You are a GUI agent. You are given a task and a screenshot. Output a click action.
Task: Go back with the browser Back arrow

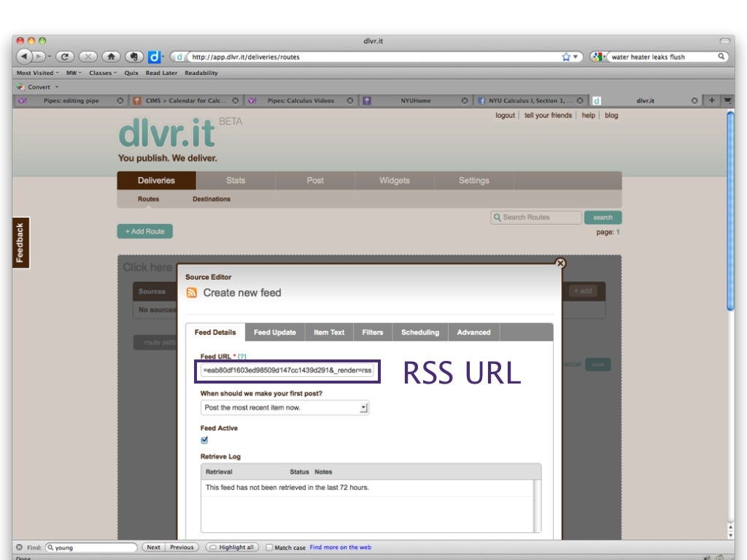tap(24, 57)
